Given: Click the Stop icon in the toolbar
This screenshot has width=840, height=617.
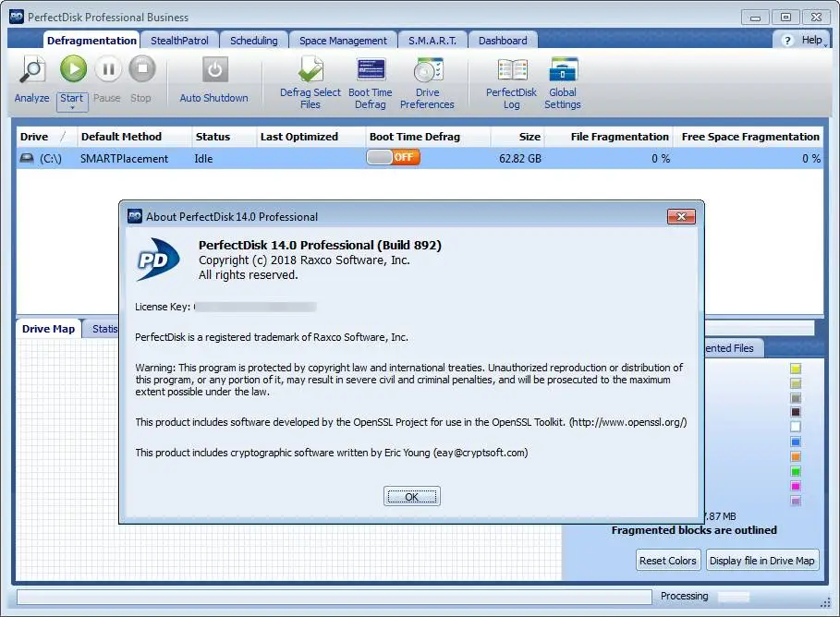Looking at the screenshot, I should point(142,68).
